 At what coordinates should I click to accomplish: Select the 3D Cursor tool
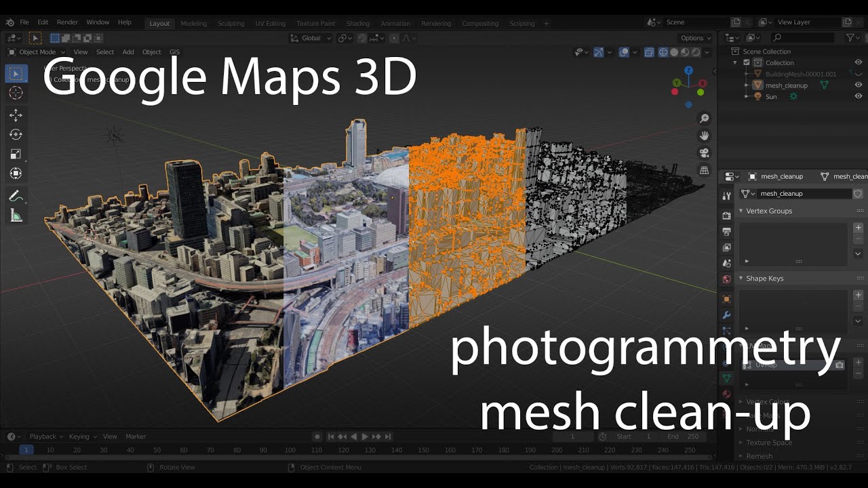click(x=16, y=93)
